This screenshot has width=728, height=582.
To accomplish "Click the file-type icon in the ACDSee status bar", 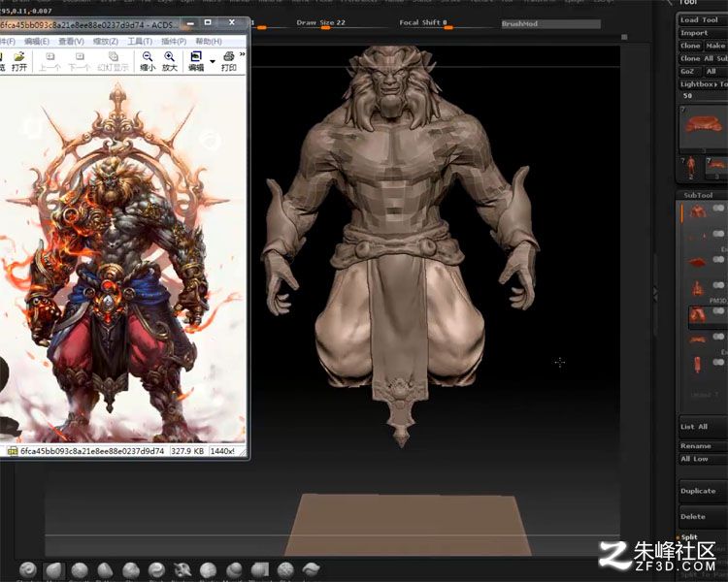I will 13,451.
